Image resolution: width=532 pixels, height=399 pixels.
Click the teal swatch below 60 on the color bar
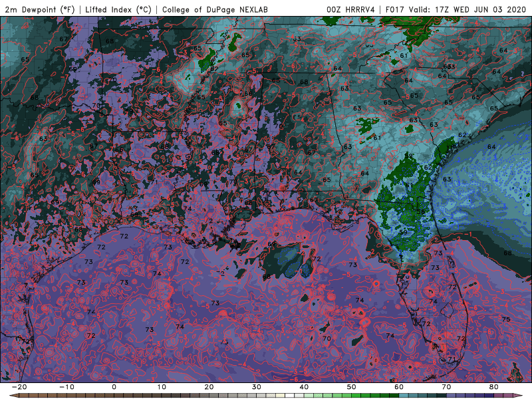404,396
